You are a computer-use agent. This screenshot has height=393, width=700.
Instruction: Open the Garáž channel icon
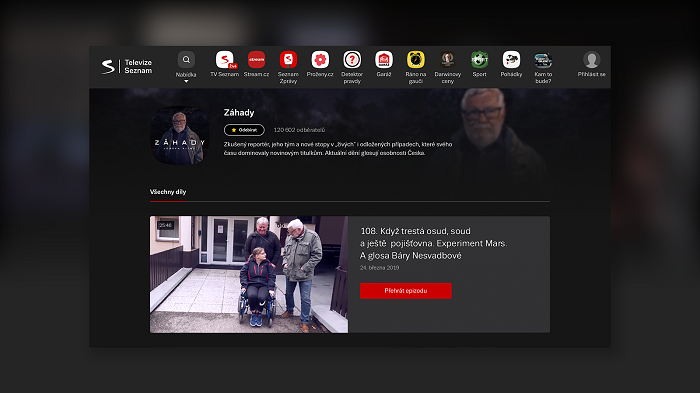[x=383, y=59]
